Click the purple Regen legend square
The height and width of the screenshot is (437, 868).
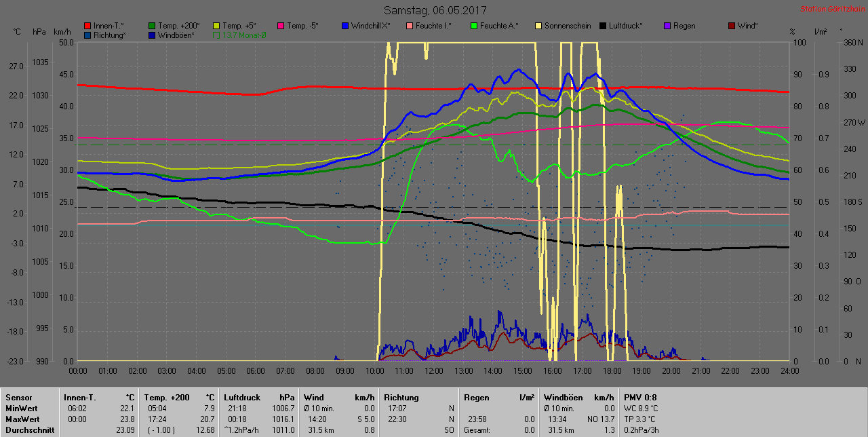667,26
